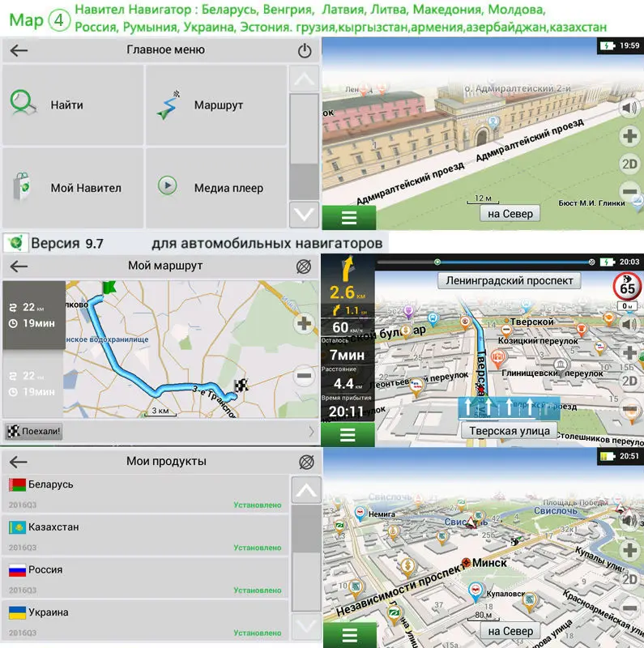Image resolution: width=644 pixels, height=648 pixels.
Task: Click the 20:03 battery status indicator
Action: 620,262
